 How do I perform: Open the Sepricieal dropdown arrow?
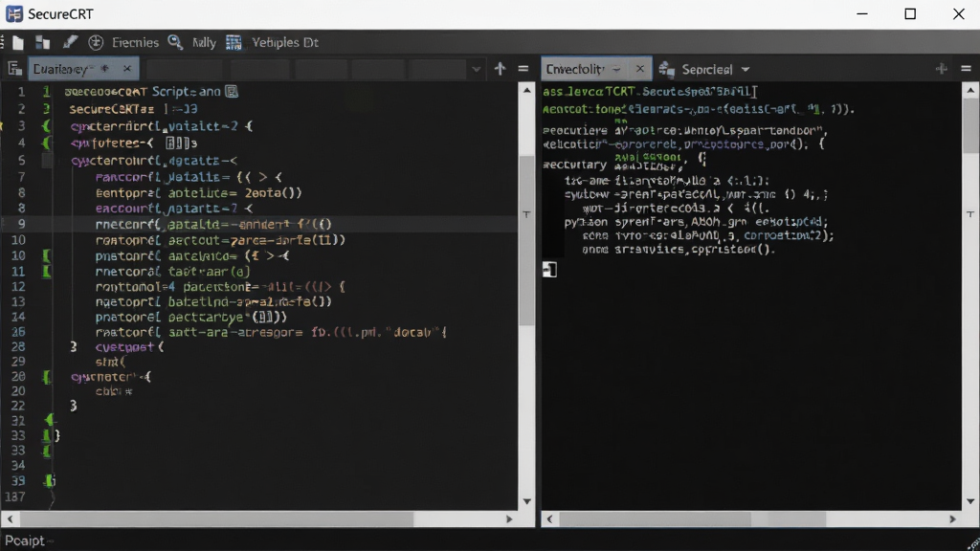pyautogui.click(x=745, y=69)
